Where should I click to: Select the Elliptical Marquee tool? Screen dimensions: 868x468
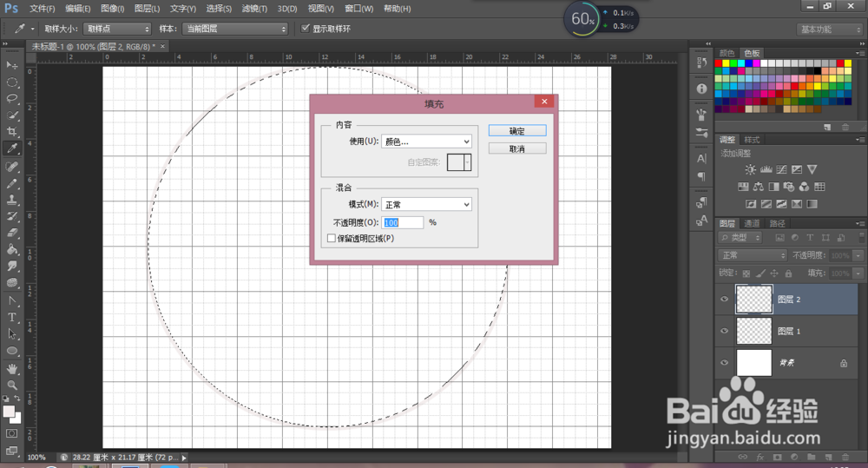click(x=11, y=82)
